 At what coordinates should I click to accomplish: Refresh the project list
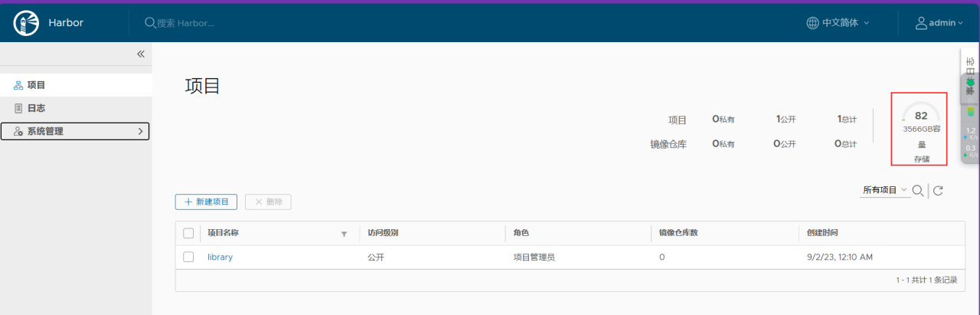(x=938, y=190)
